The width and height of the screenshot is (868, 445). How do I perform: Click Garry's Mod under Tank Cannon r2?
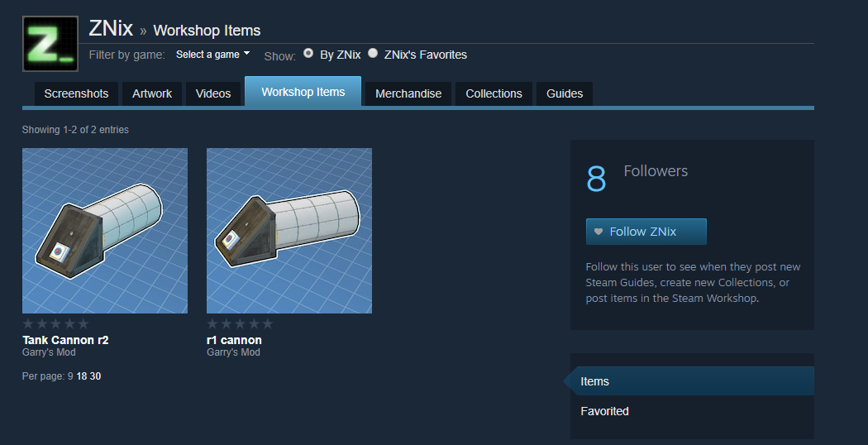coord(49,352)
